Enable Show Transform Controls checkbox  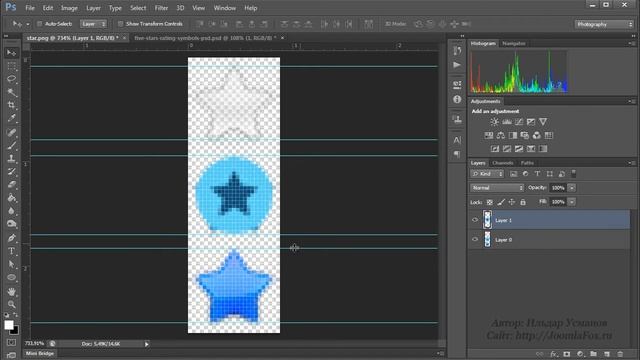(x=120, y=24)
